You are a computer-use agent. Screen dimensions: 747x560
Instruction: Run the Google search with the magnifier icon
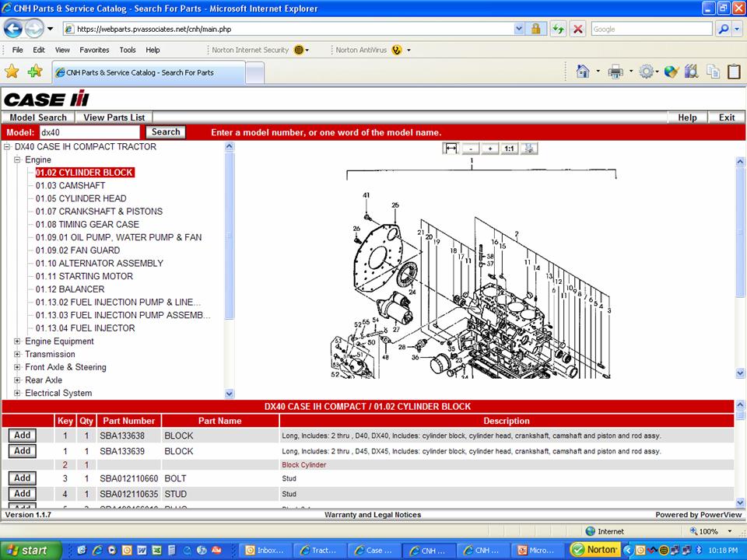click(723, 29)
